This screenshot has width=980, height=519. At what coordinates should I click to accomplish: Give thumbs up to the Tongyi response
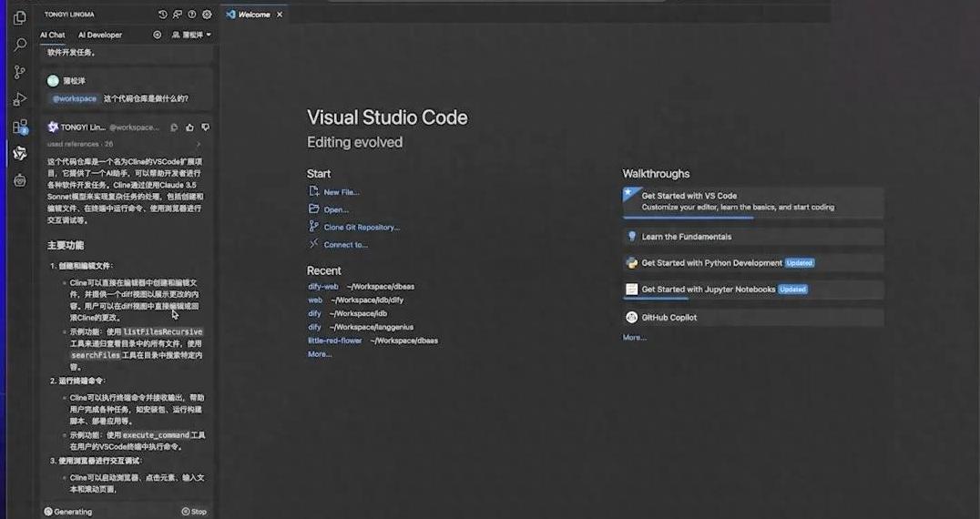[189, 127]
